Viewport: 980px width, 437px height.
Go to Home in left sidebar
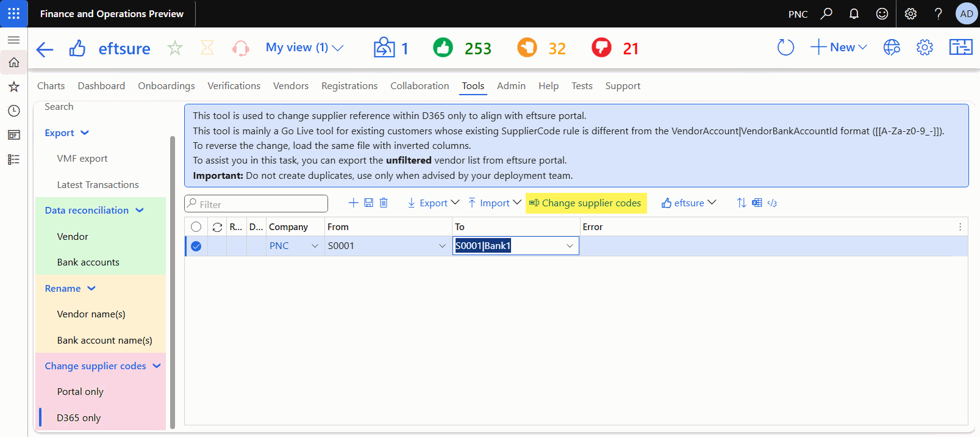pyautogui.click(x=13, y=62)
